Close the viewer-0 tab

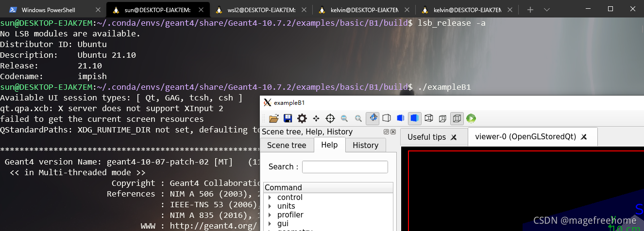point(584,137)
